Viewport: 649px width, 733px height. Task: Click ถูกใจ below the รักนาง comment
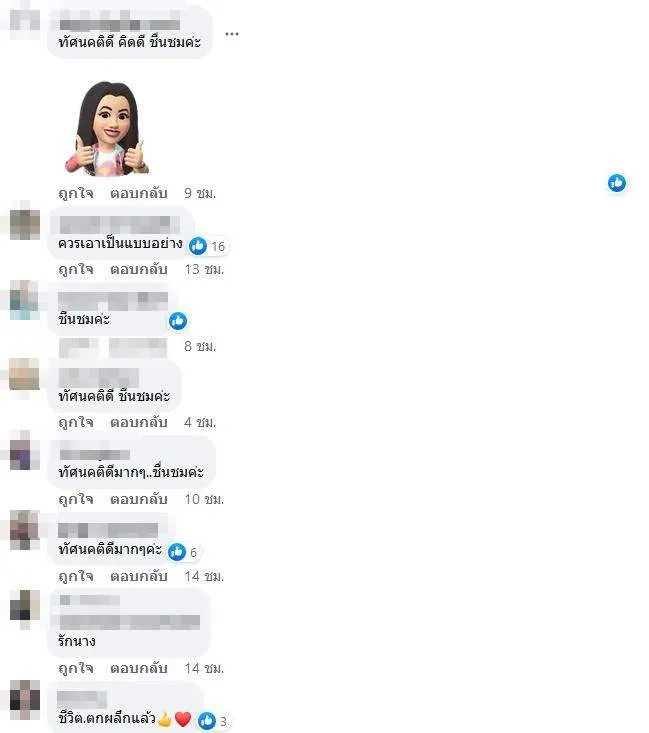tap(76, 668)
